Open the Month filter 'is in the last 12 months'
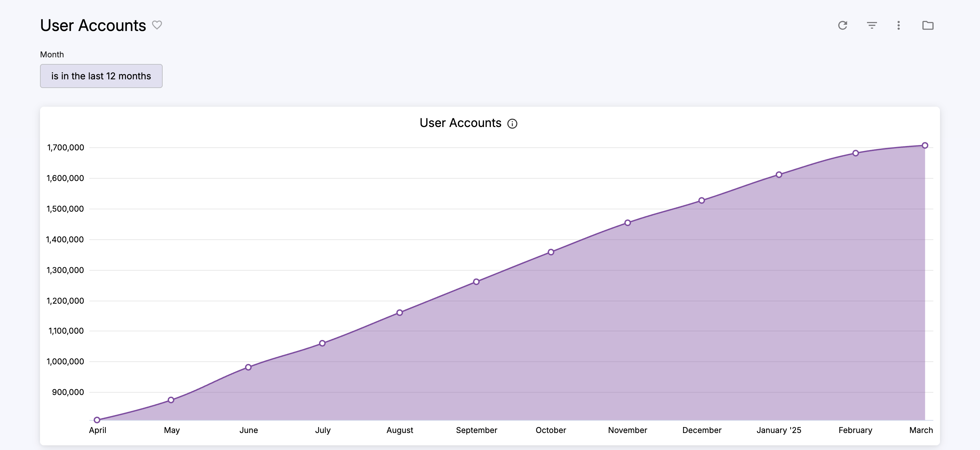This screenshot has width=980, height=450. (x=101, y=76)
